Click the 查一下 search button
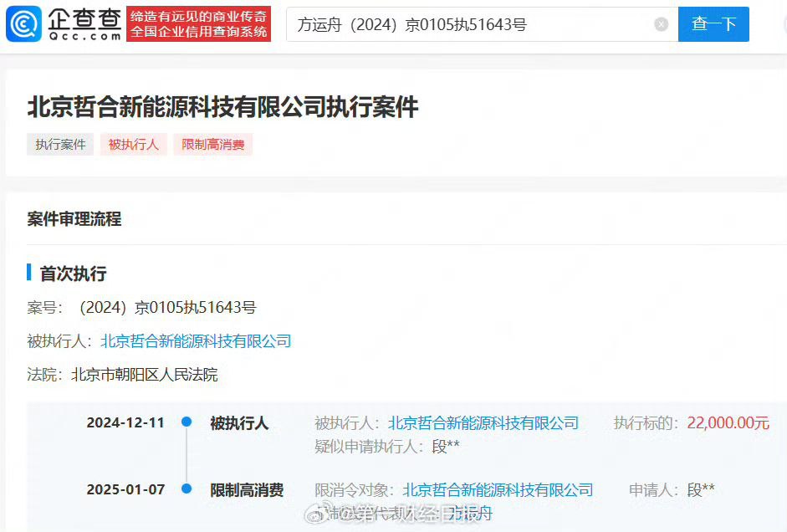This screenshot has height=532, width=787. click(x=713, y=24)
